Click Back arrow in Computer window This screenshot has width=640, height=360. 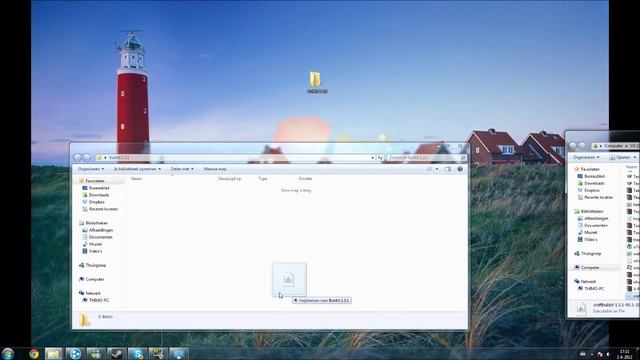573,146
